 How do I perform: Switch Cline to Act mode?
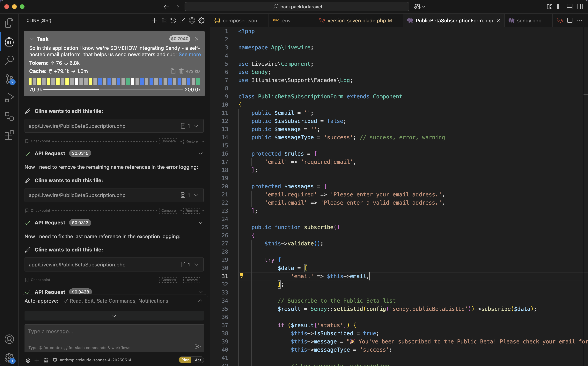pyautogui.click(x=198, y=360)
